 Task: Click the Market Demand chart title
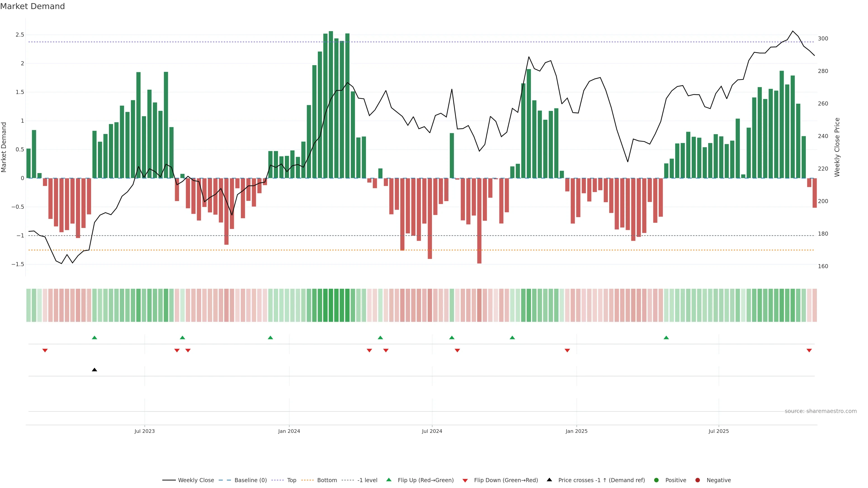pyautogui.click(x=32, y=6)
